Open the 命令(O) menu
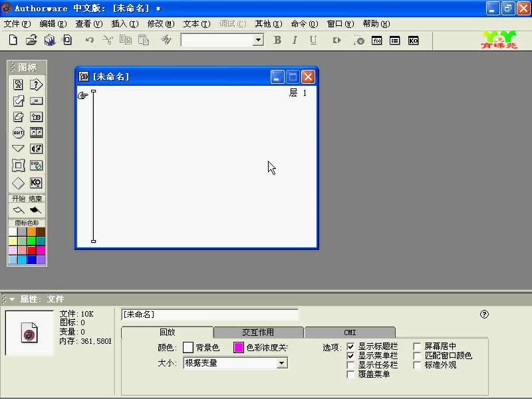Screen dimensions: 532x399 (x=305, y=24)
